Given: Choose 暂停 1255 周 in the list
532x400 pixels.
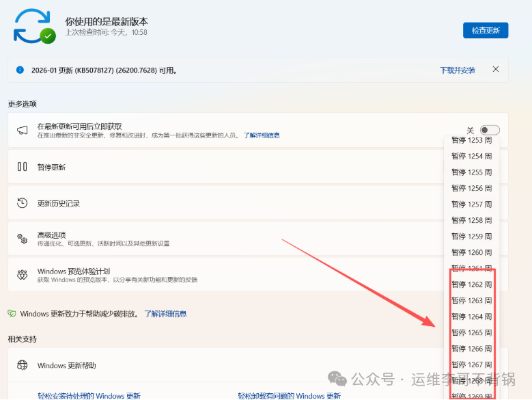Looking at the screenshot, I should [472, 172].
